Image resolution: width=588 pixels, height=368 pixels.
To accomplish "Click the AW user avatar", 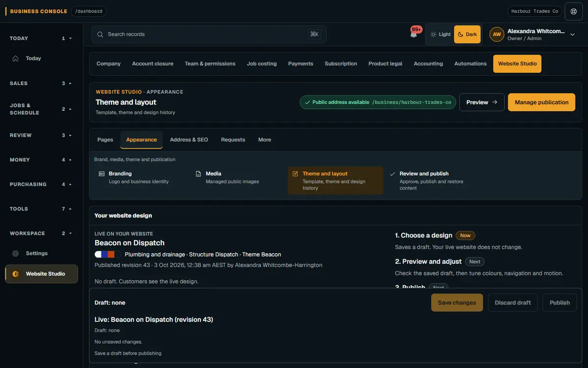I will click(497, 34).
